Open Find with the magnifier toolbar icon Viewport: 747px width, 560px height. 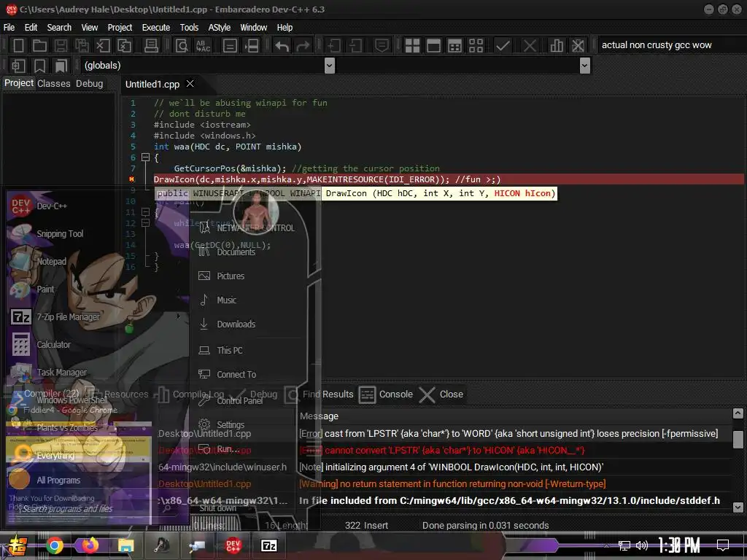point(182,46)
